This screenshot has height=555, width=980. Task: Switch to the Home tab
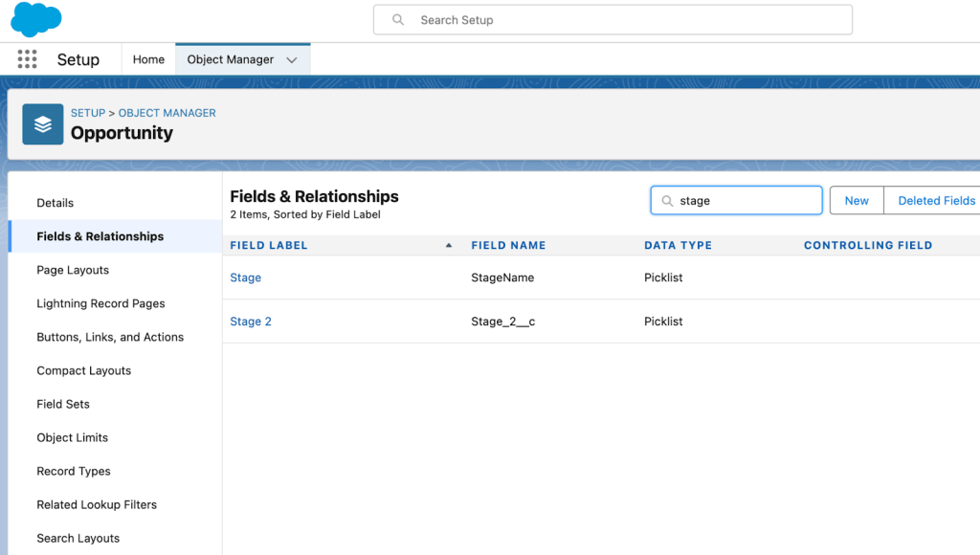(x=148, y=59)
